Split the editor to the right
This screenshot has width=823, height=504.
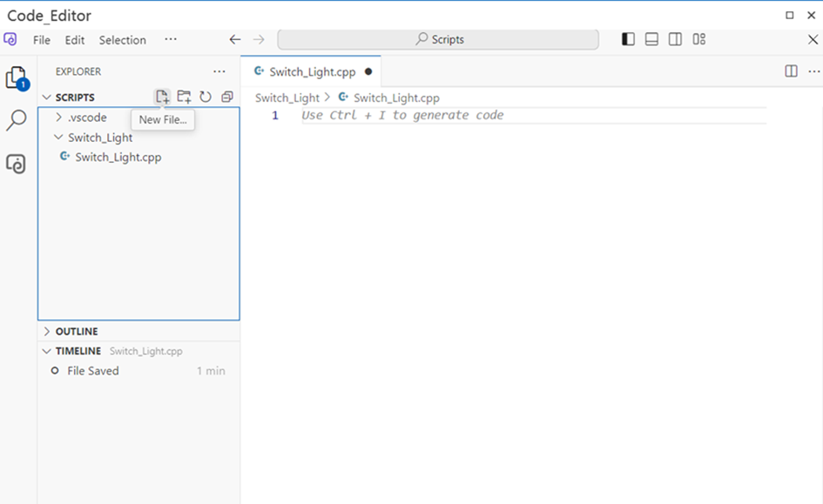pos(791,71)
